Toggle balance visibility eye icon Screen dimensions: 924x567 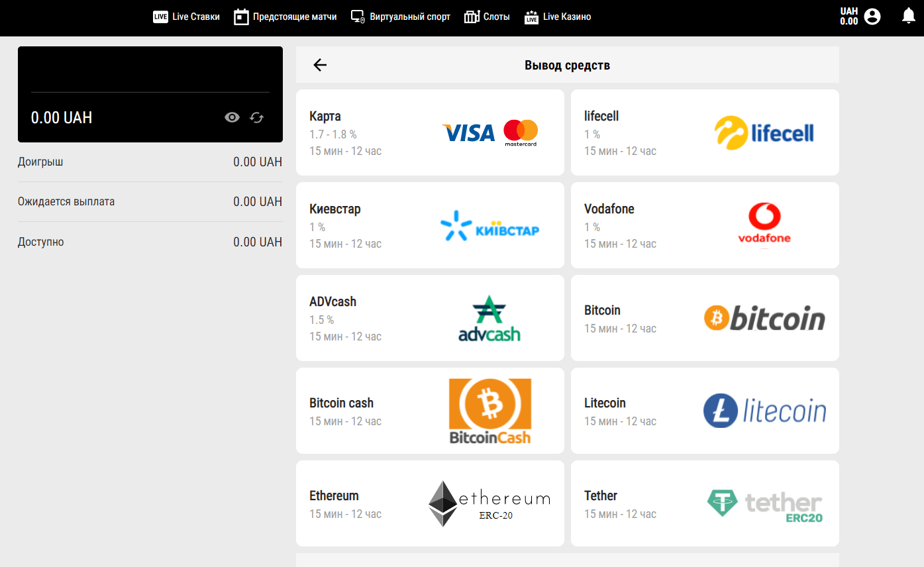tap(232, 118)
